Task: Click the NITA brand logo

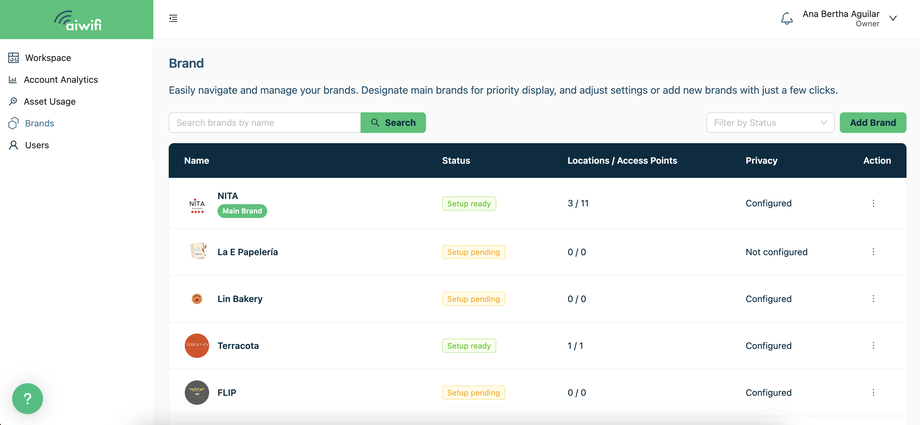Action: [197, 204]
